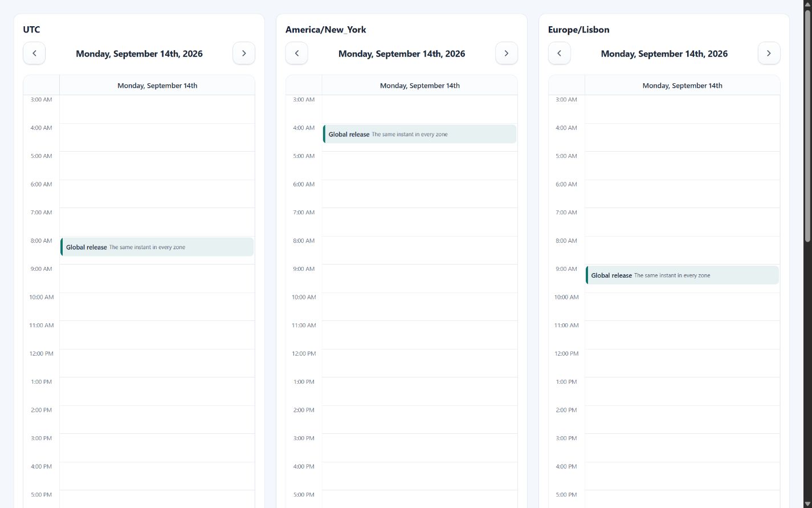Screen dimensions: 812x508
Task: Click the date heading in Europe/Lisbon panel
Action: [664, 54]
